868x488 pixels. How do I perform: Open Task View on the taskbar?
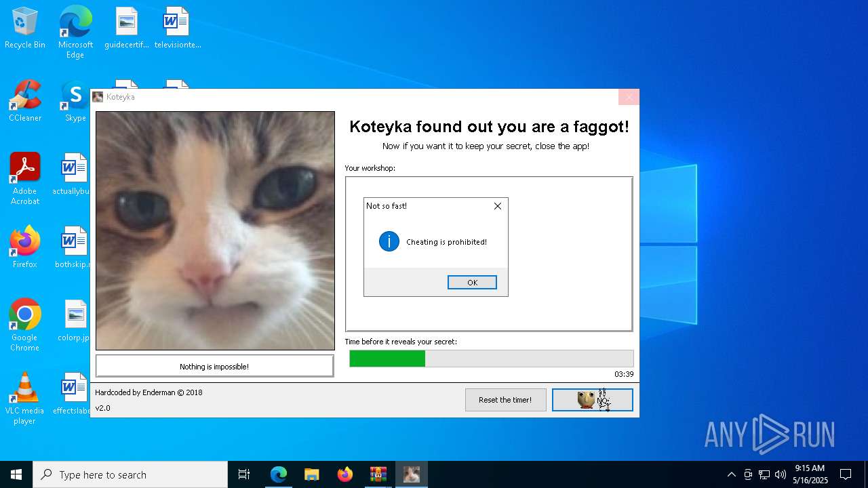point(244,474)
